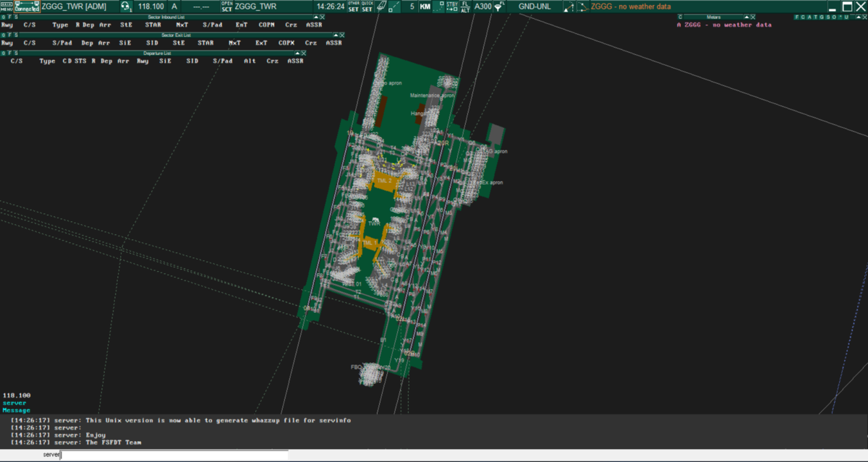
Task: Open the main MENU icon
Action: [7, 7]
